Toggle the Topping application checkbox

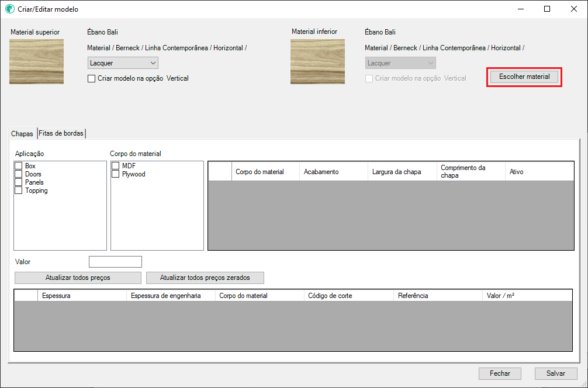click(19, 190)
